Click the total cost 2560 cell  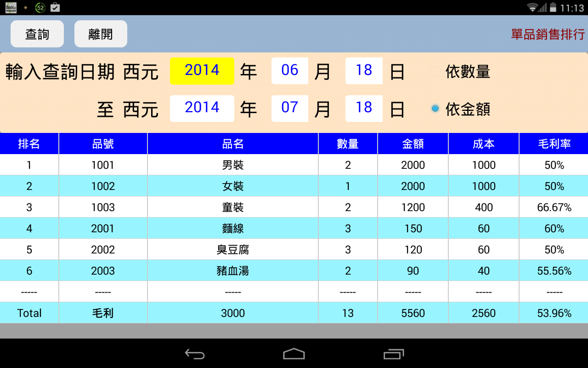pyautogui.click(x=484, y=313)
